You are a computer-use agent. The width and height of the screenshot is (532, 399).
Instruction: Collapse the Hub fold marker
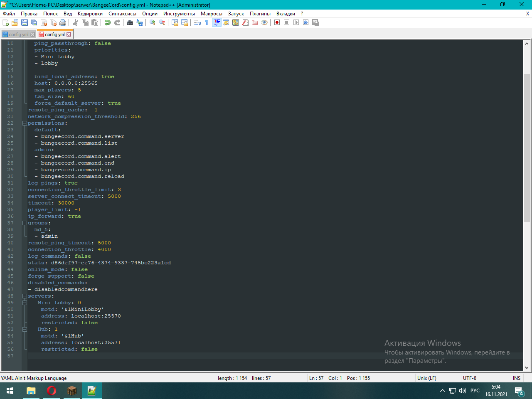click(x=25, y=329)
